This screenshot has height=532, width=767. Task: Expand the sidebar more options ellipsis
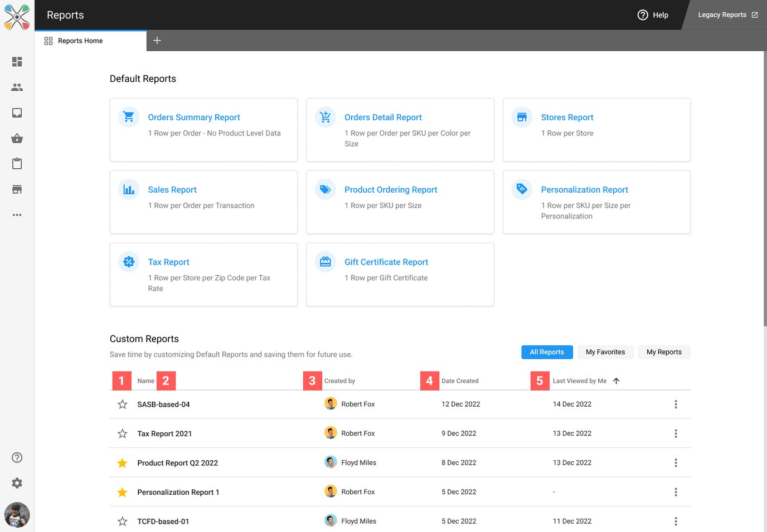click(17, 215)
